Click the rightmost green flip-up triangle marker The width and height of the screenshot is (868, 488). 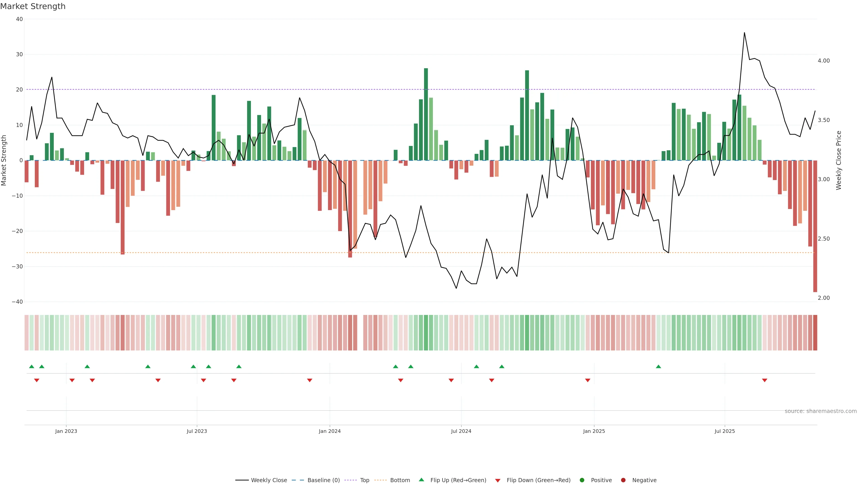(x=658, y=366)
